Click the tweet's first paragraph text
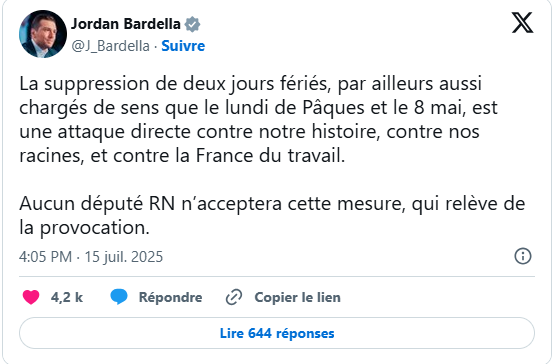The height and width of the screenshot is (364, 553). [x=259, y=120]
